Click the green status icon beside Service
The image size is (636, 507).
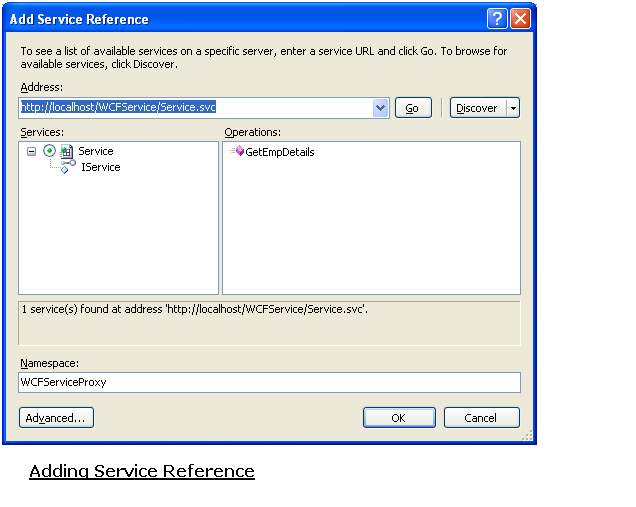point(49,151)
